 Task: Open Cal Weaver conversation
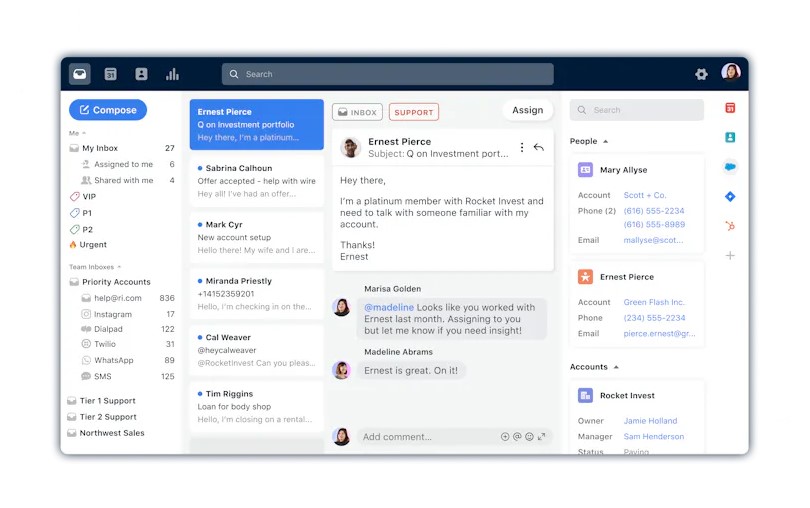257,350
